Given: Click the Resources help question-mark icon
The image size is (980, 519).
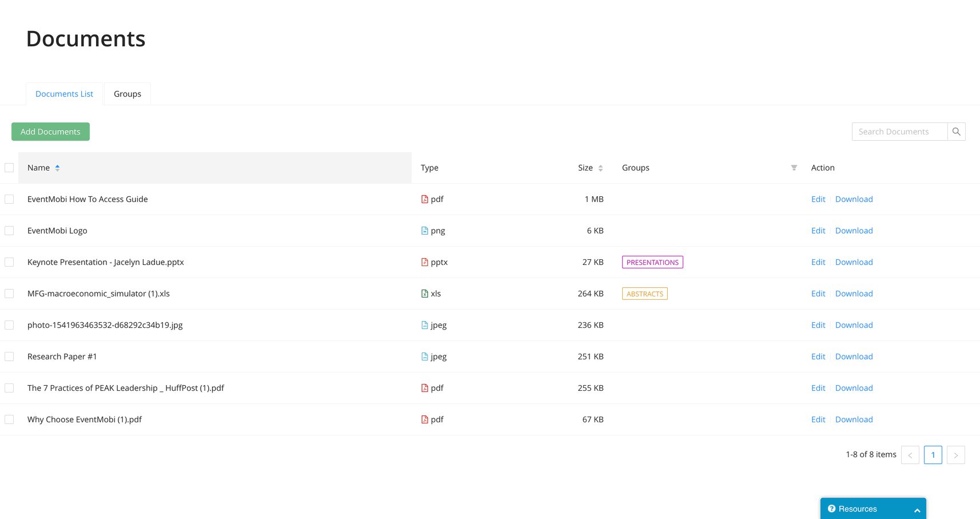Looking at the screenshot, I should pos(831,509).
